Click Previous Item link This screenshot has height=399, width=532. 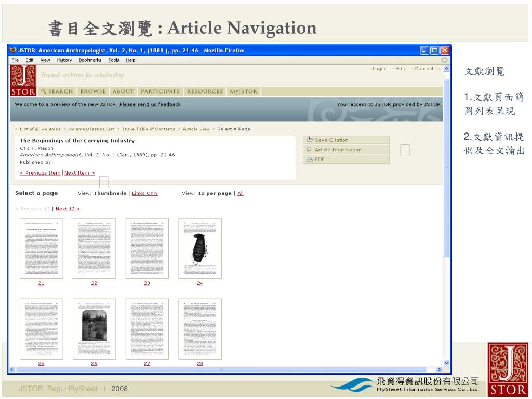[x=40, y=173]
